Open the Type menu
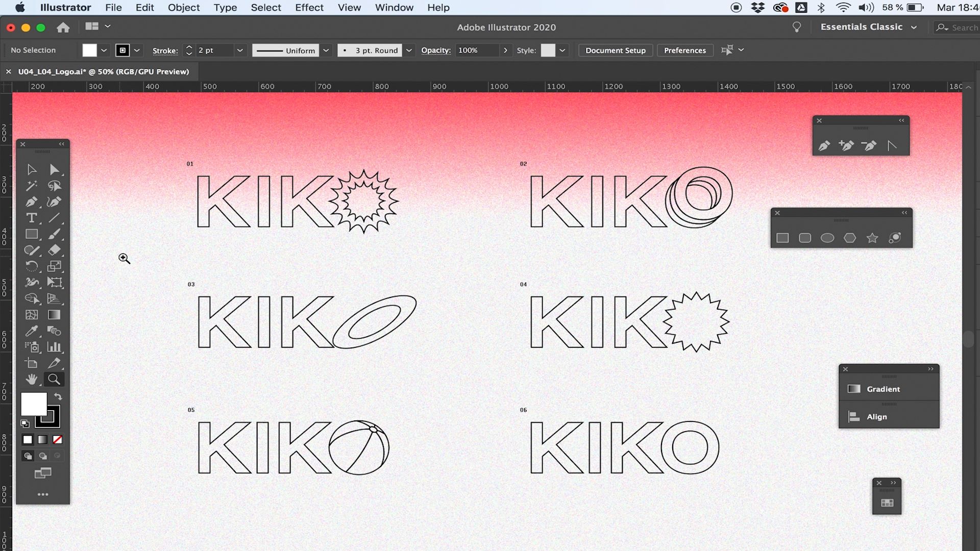 pyautogui.click(x=225, y=8)
